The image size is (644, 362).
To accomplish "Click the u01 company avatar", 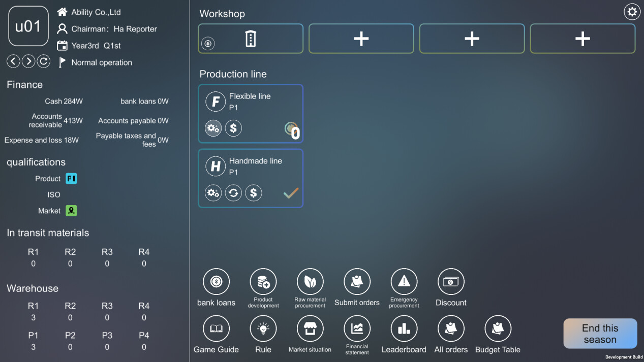I will tap(28, 25).
